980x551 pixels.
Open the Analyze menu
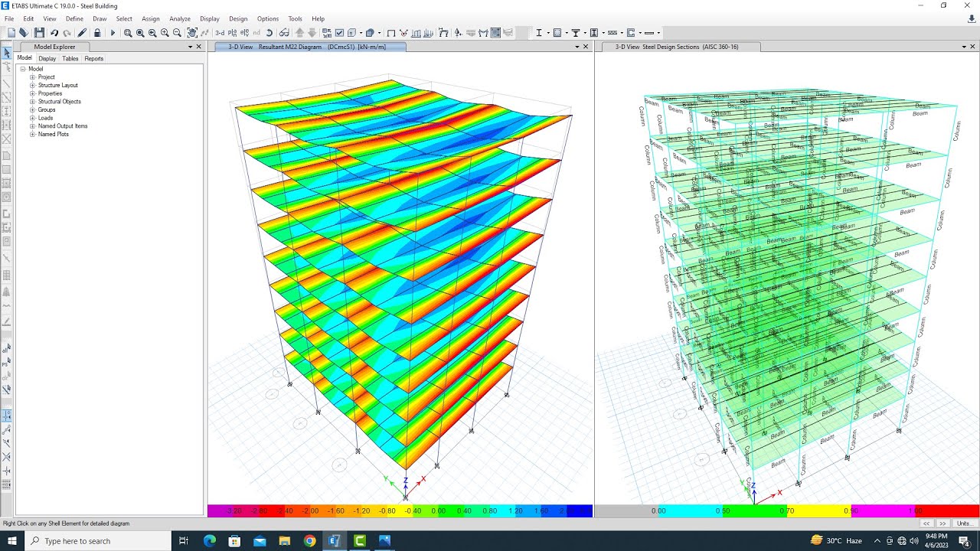180,18
